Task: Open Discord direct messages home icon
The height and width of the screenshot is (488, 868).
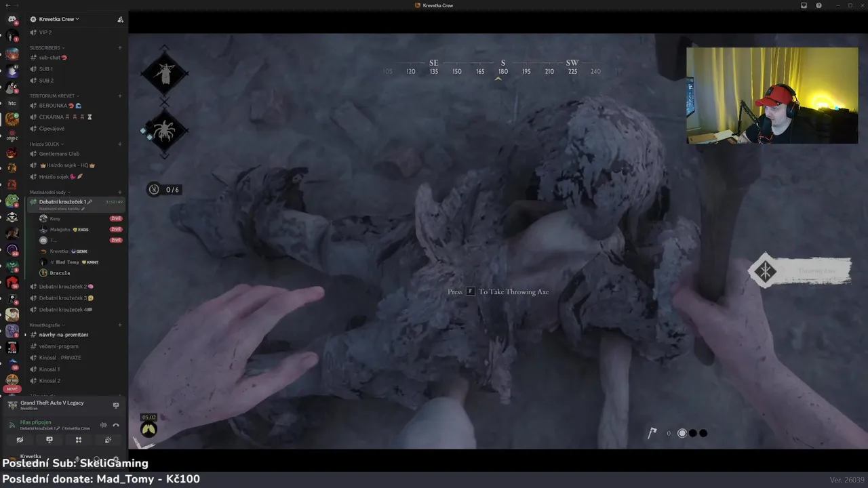Action: pyautogui.click(x=12, y=20)
